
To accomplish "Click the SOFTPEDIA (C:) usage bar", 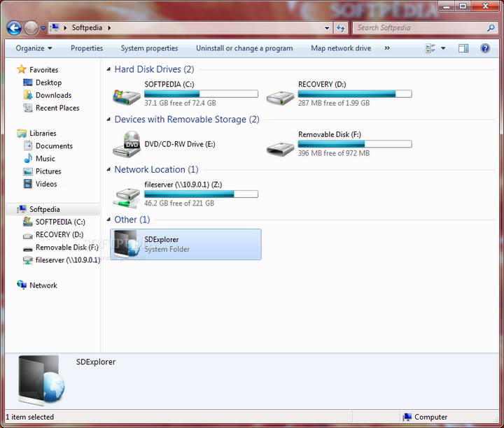I will point(201,94).
